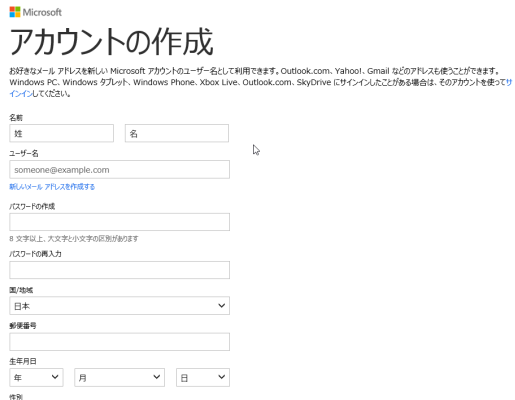Click the アカウントの作成 heading text
This screenshot has width=515, height=400.
[111, 42]
